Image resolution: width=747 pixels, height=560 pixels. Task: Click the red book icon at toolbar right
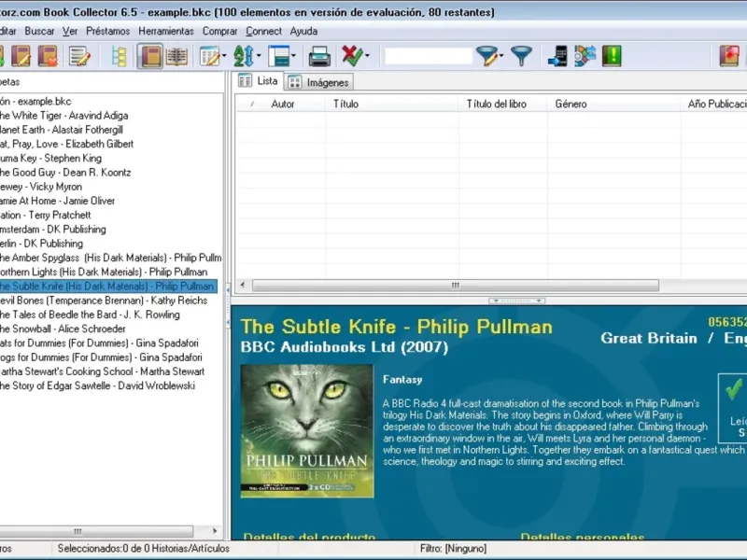coord(729,56)
